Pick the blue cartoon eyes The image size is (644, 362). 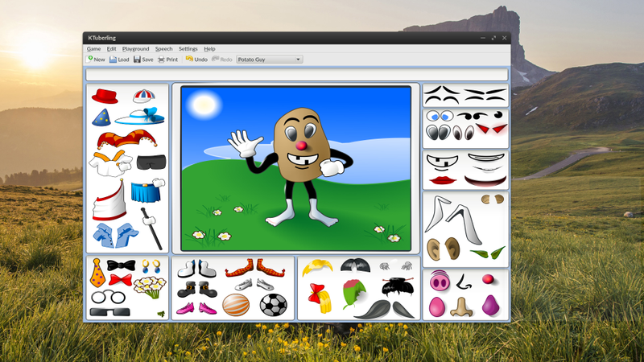point(440,116)
